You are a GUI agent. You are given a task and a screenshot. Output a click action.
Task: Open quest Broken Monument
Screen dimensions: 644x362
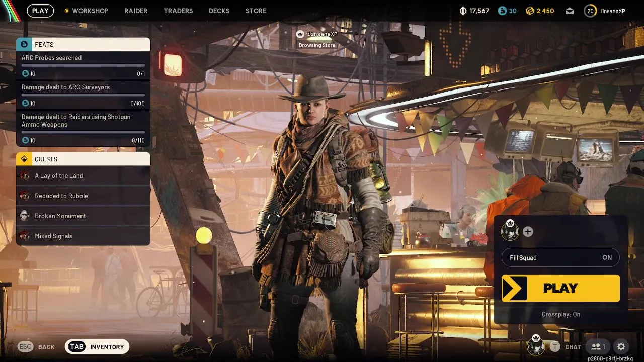(83, 216)
